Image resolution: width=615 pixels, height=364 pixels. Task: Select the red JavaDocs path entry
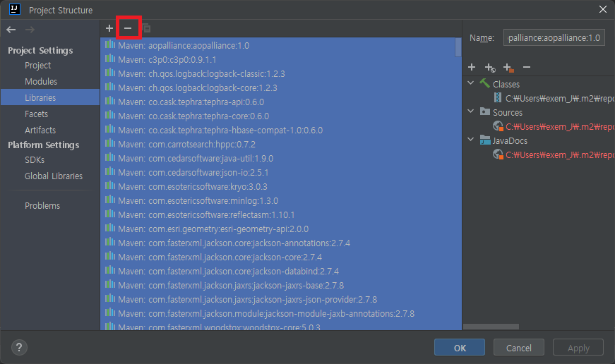tap(560, 154)
